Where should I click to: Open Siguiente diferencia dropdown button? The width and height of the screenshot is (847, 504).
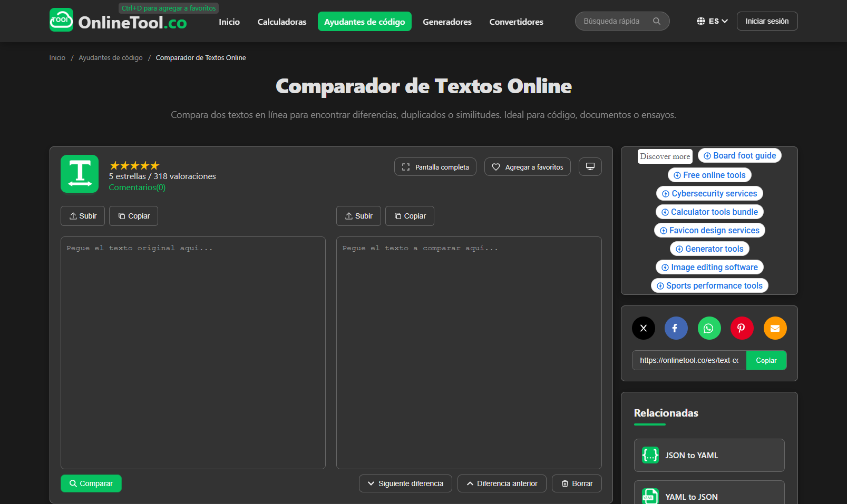405,483
